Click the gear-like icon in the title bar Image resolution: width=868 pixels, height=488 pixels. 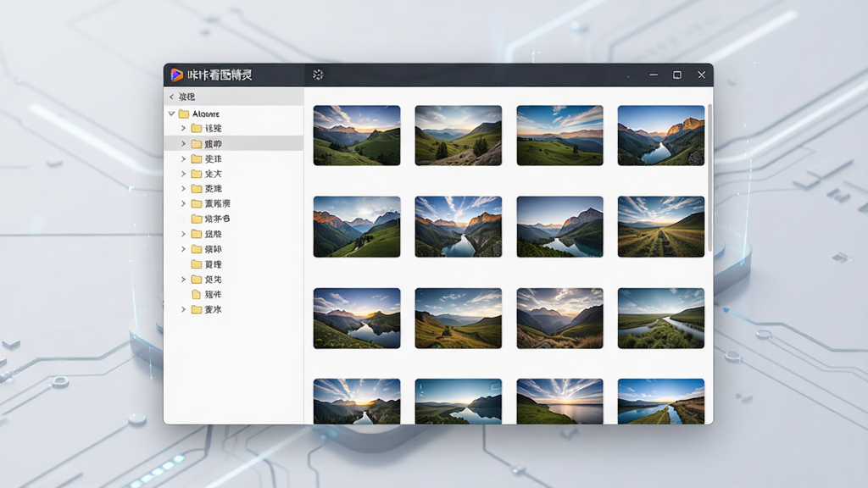(x=318, y=75)
